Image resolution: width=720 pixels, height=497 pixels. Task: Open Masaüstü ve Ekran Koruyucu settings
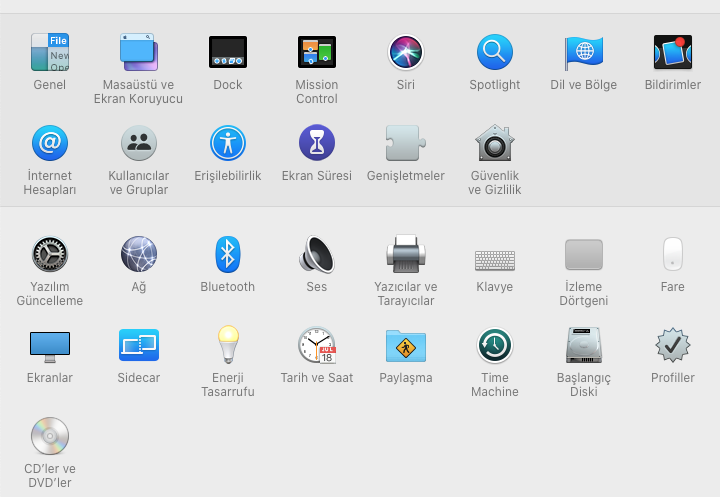(x=138, y=52)
